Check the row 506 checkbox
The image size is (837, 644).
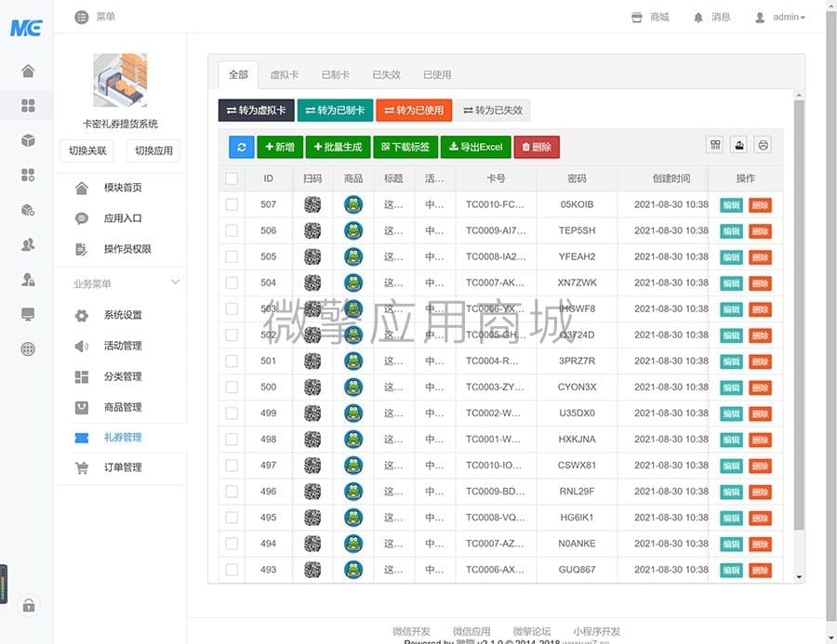232,230
